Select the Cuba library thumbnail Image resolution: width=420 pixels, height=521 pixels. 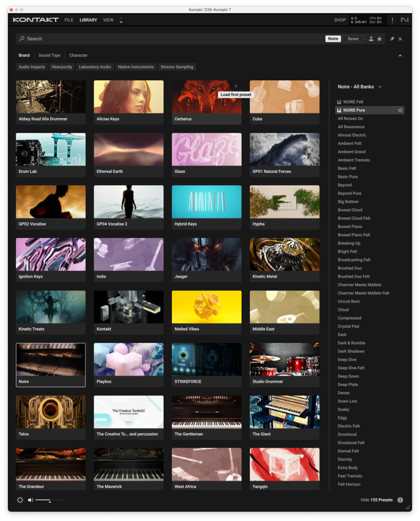285,97
